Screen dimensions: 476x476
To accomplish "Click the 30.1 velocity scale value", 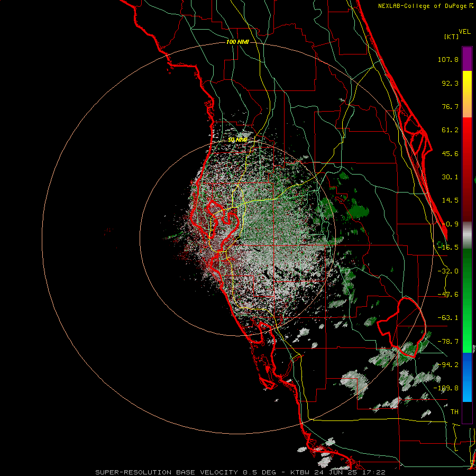I will pyautogui.click(x=450, y=177).
